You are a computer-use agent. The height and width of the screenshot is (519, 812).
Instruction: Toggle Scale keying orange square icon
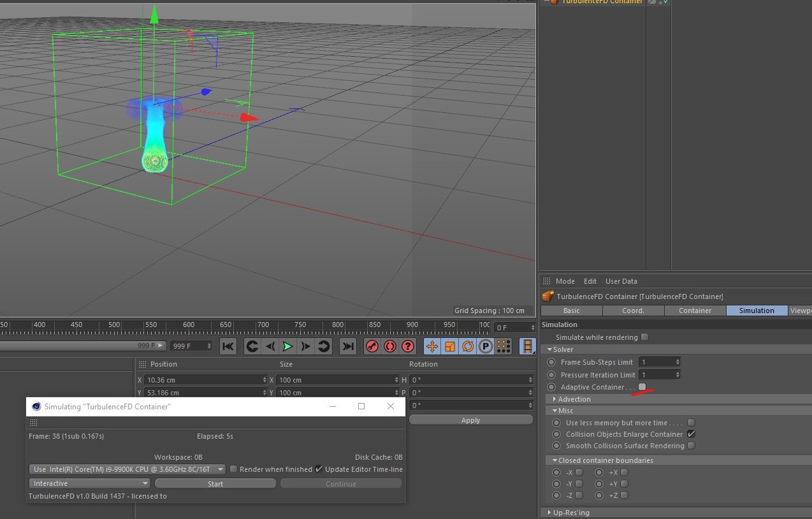(x=450, y=346)
